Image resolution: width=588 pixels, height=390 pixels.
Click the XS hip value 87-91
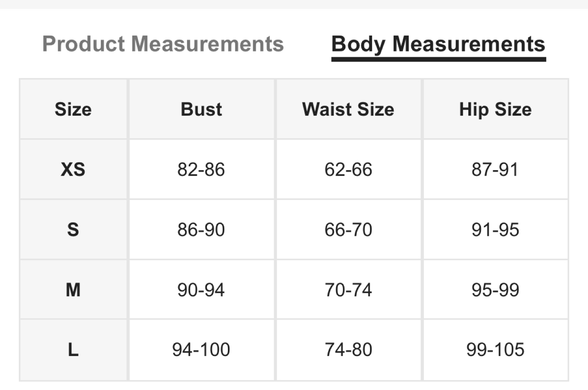click(495, 169)
